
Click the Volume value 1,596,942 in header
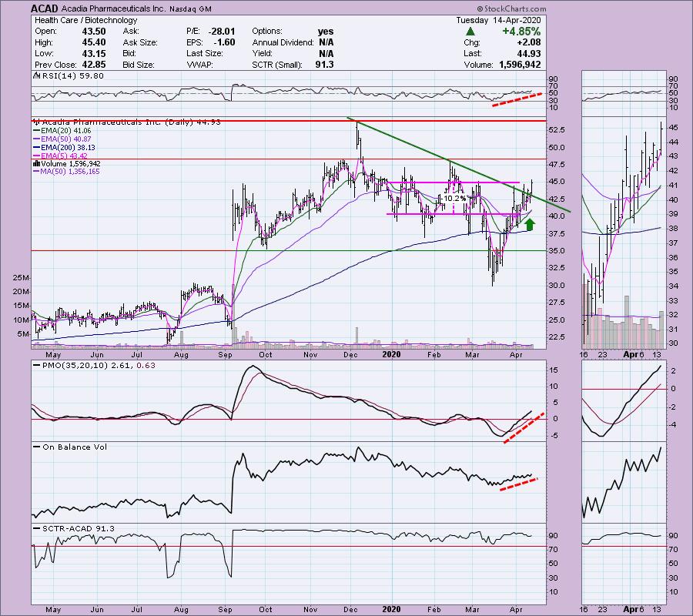[x=520, y=65]
